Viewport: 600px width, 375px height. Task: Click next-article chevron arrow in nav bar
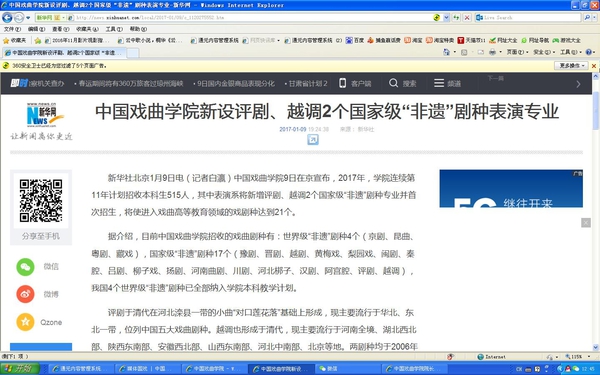(578, 84)
